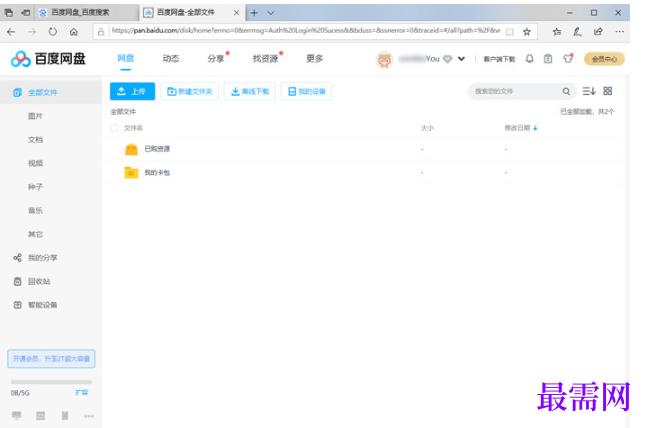Switch to grid view layout
This screenshot has width=649, height=428.
607,91
